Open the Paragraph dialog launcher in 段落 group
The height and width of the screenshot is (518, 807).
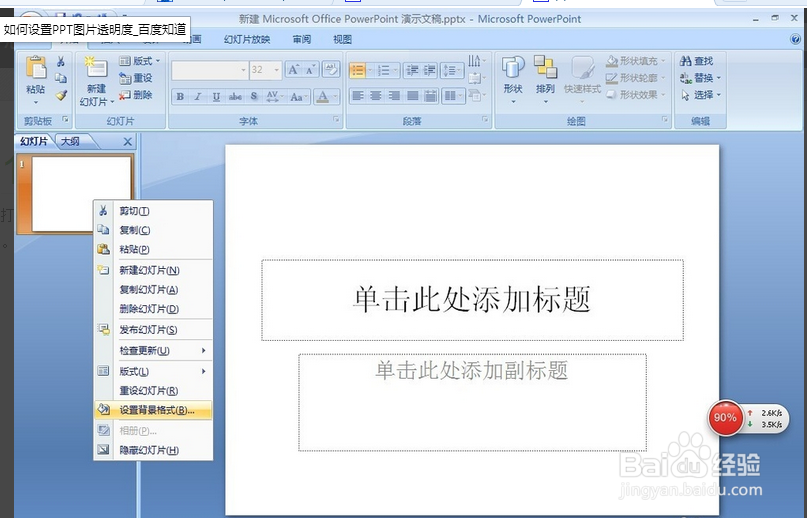485,119
